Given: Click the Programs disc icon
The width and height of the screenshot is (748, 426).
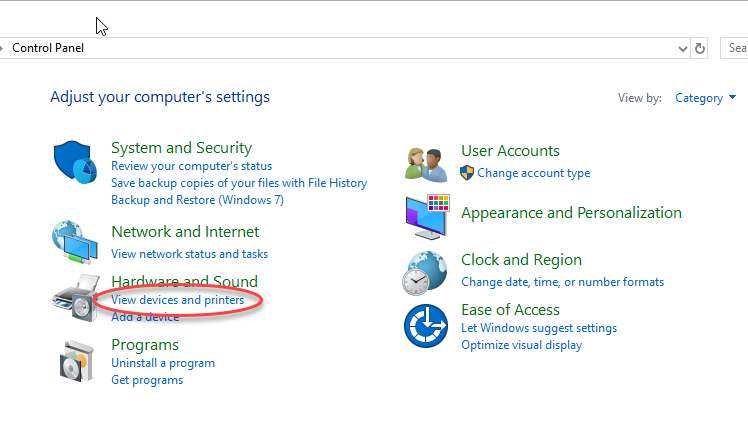Looking at the screenshot, I should 77,362.
